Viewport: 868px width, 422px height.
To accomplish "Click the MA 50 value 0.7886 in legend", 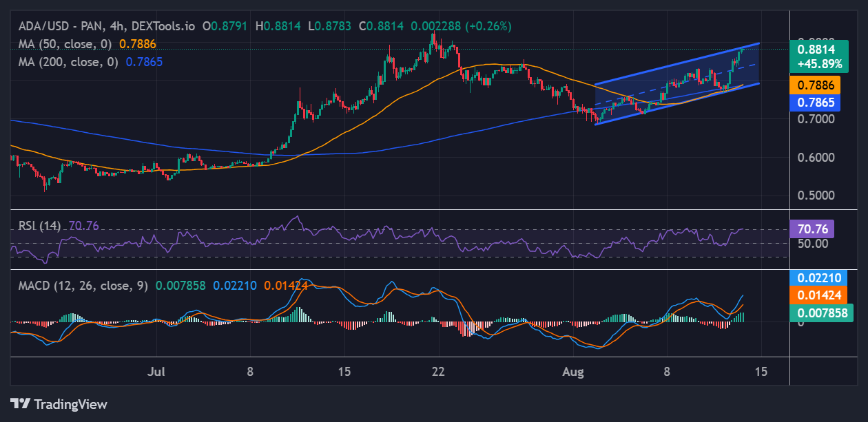I will pyautogui.click(x=138, y=44).
